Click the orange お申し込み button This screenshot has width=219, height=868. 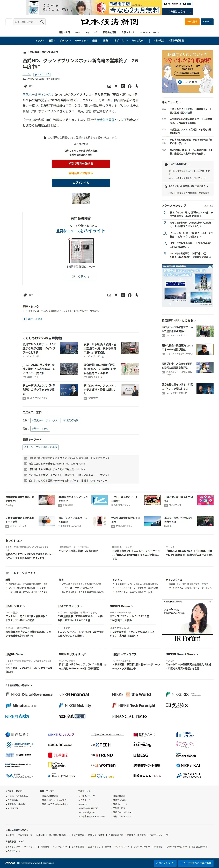click(192, 22)
